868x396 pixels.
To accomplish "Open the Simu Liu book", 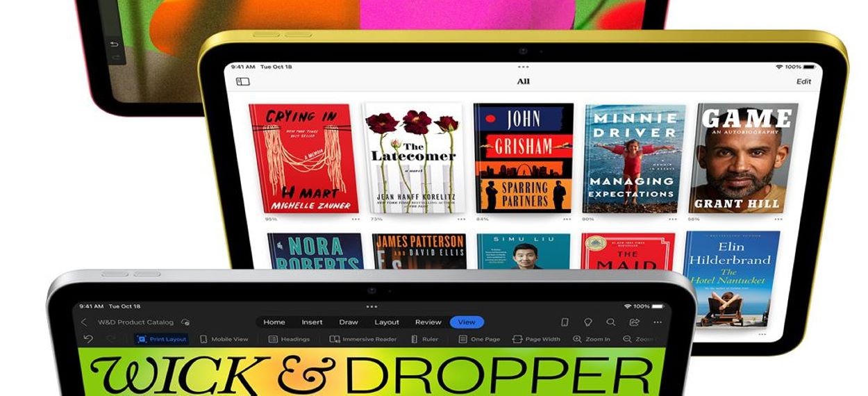I will point(524,251).
